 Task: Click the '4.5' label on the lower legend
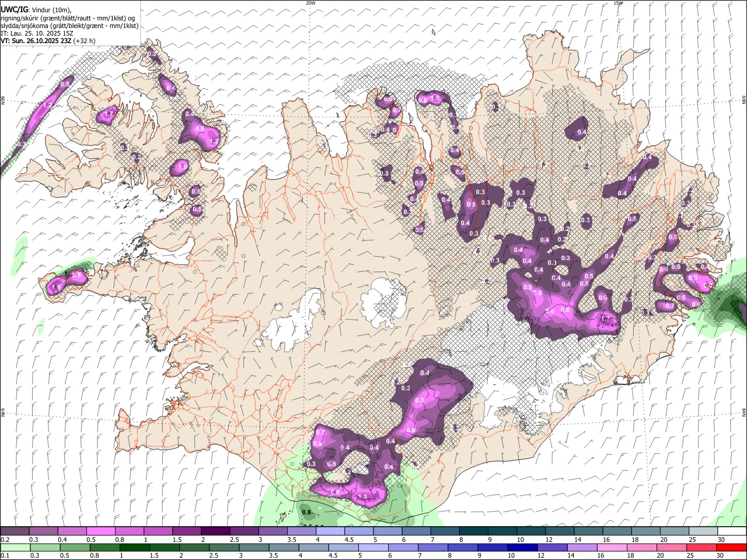pos(333,556)
